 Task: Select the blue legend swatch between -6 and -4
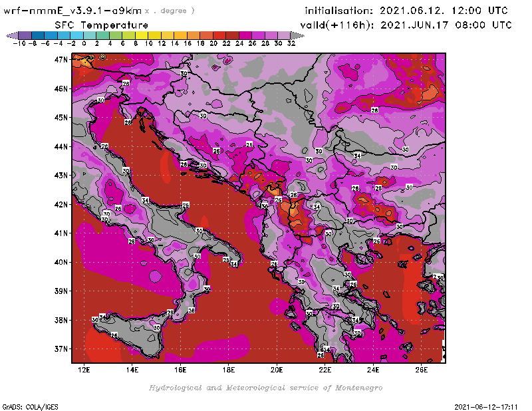point(51,35)
